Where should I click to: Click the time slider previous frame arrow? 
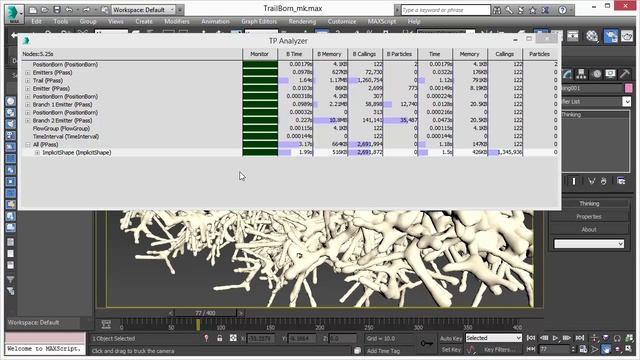click(171, 313)
